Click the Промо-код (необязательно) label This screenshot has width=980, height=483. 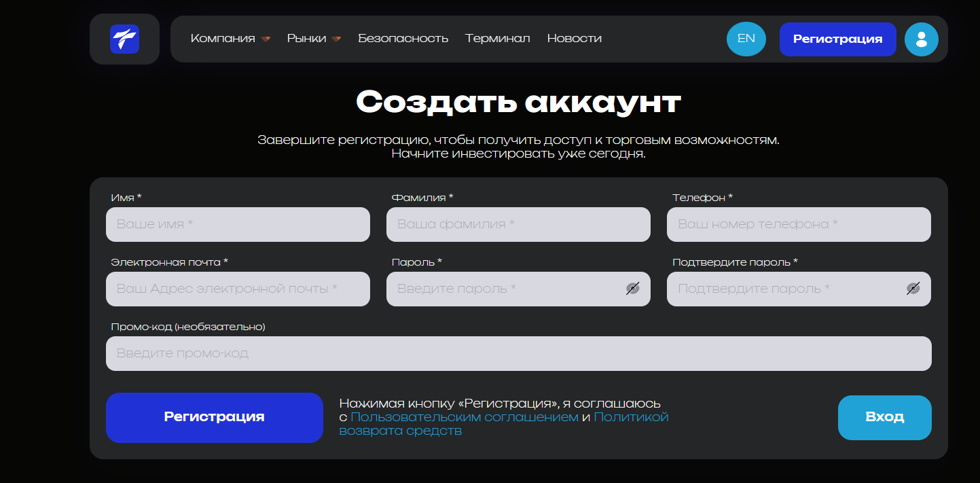(188, 327)
